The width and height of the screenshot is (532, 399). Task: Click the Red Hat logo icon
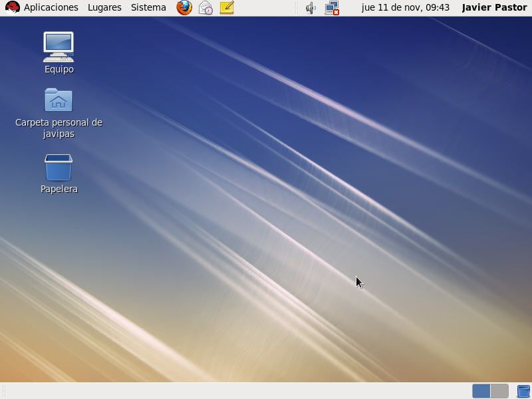coord(12,7)
